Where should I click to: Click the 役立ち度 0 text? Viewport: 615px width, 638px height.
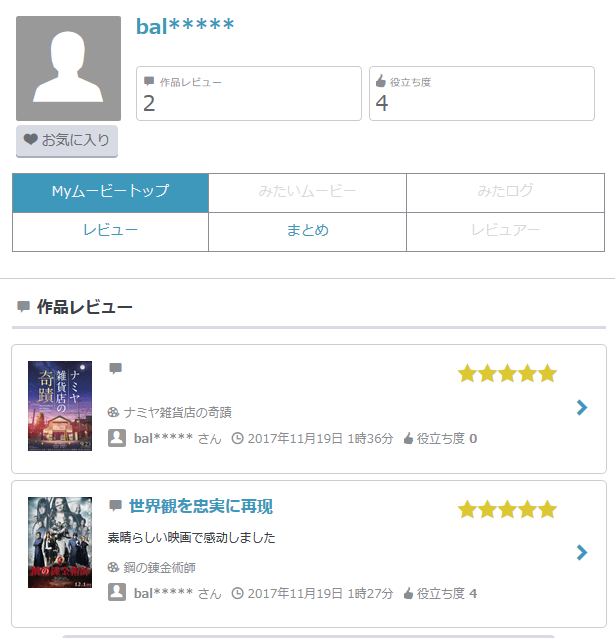click(x=446, y=438)
